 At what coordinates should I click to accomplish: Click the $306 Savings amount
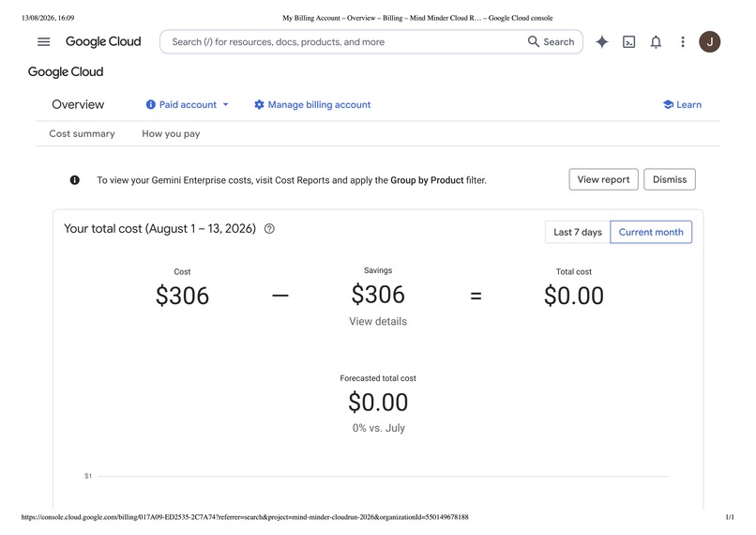(378, 295)
